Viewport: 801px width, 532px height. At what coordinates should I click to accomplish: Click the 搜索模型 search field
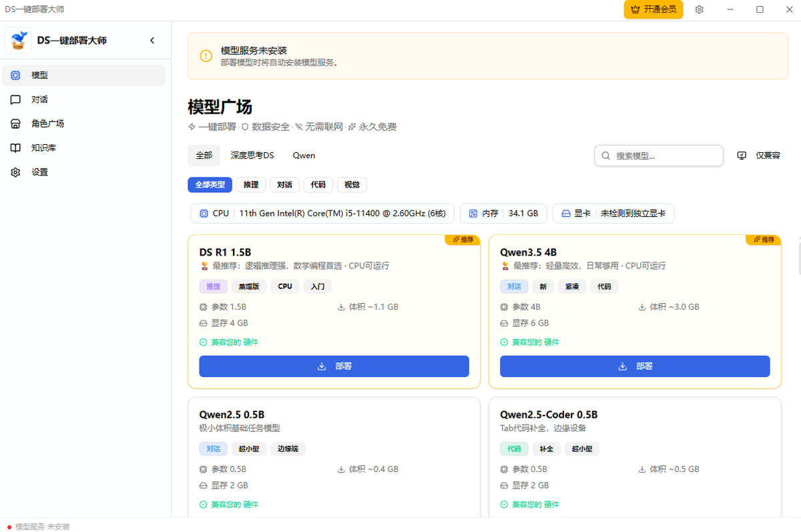coord(659,156)
